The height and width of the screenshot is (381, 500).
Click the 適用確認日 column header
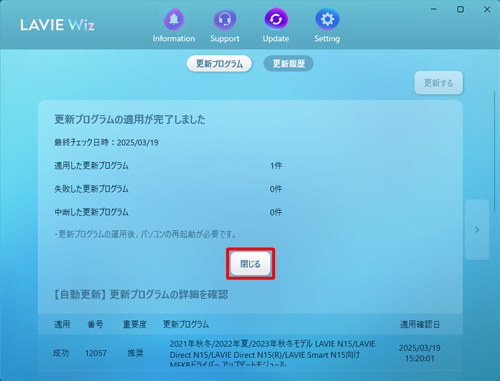(420, 324)
